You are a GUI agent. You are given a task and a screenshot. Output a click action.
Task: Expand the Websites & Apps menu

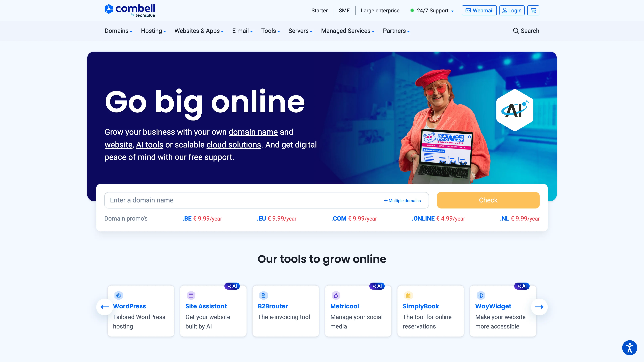pyautogui.click(x=199, y=31)
